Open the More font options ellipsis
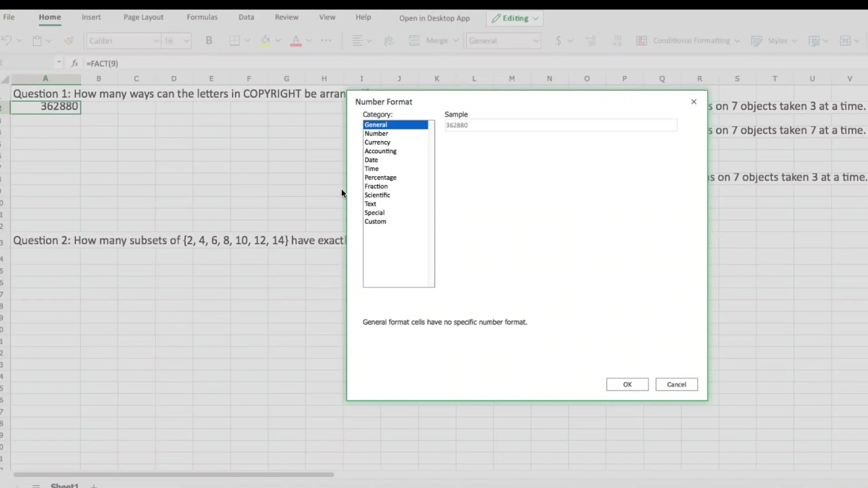 point(326,41)
